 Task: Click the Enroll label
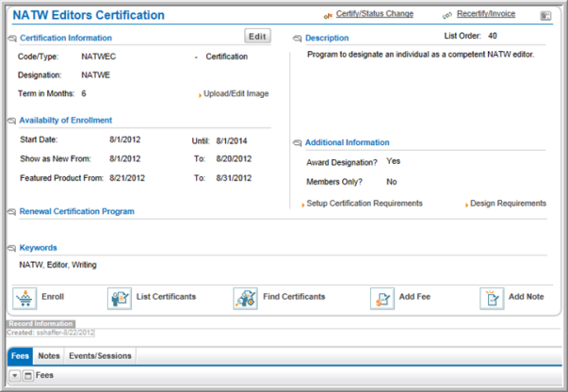click(53, 297)
